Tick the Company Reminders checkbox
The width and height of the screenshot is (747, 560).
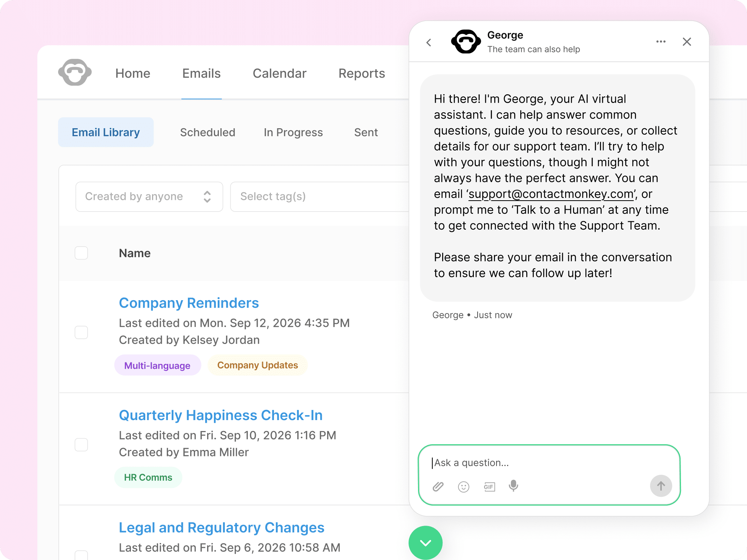[x=81, y=333]
